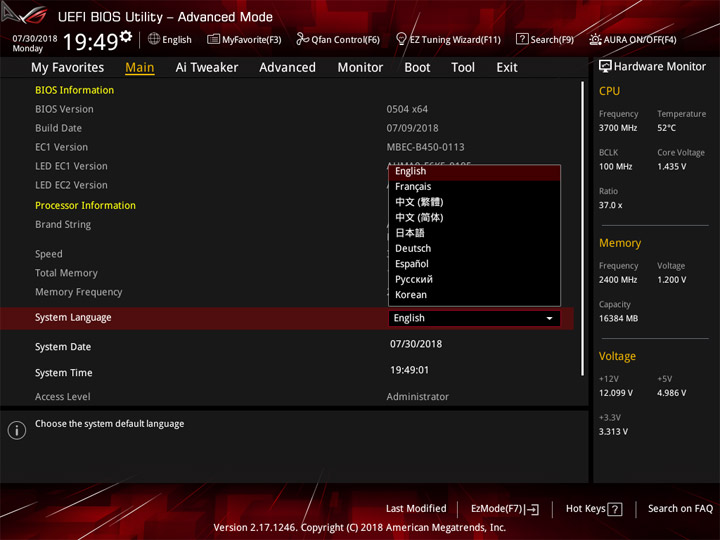Open the Boot tab
This screenshot has height=540, width=720.
tap(417, 68)
